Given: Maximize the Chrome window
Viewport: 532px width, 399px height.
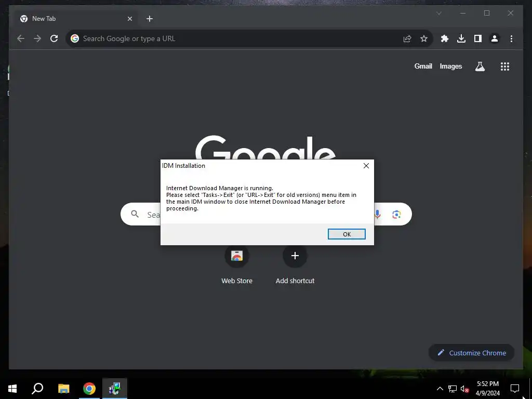Looking at the screenshot, I should click(486, 13).
